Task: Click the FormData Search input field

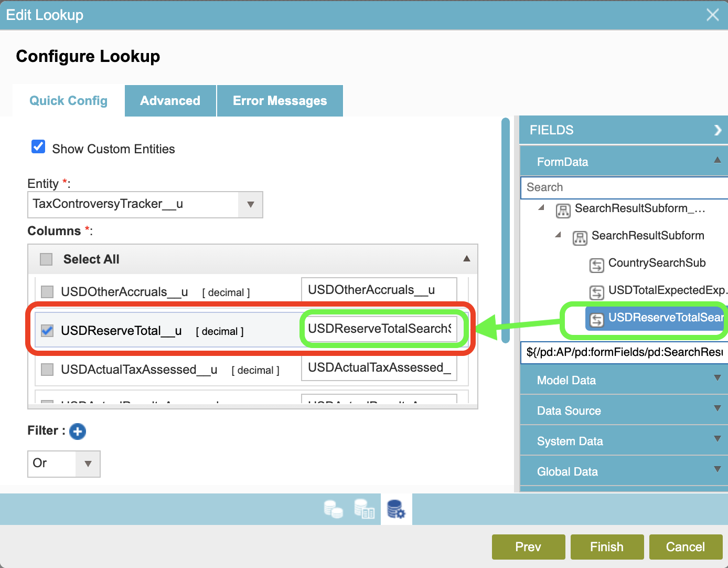Action: (624, 187)
